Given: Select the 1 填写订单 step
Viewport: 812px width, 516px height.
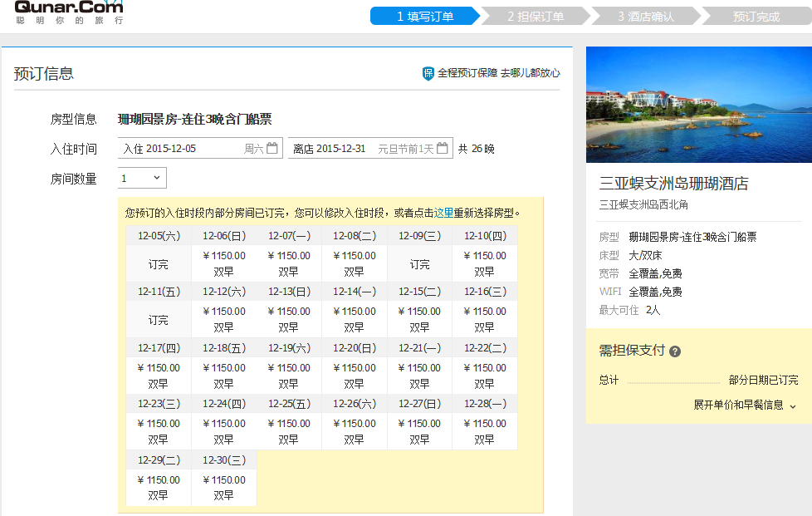Looking at the screenshot, I should tap(423, 15).
